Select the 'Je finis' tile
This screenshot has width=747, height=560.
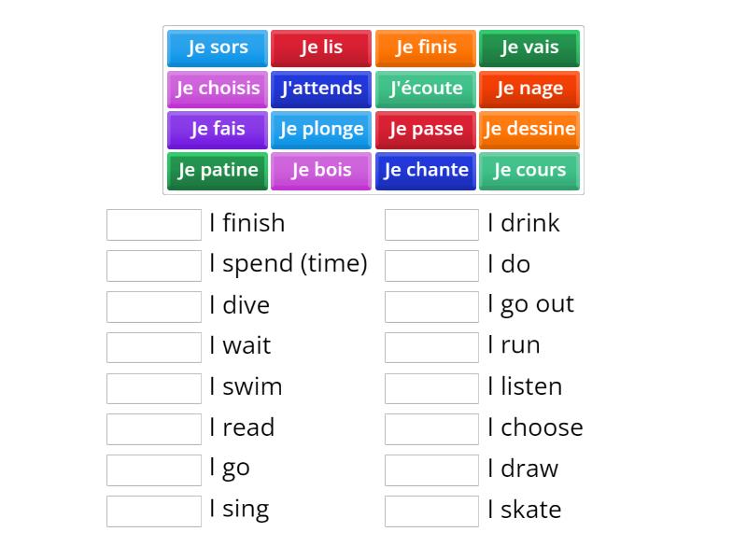[x=425, y=48]
